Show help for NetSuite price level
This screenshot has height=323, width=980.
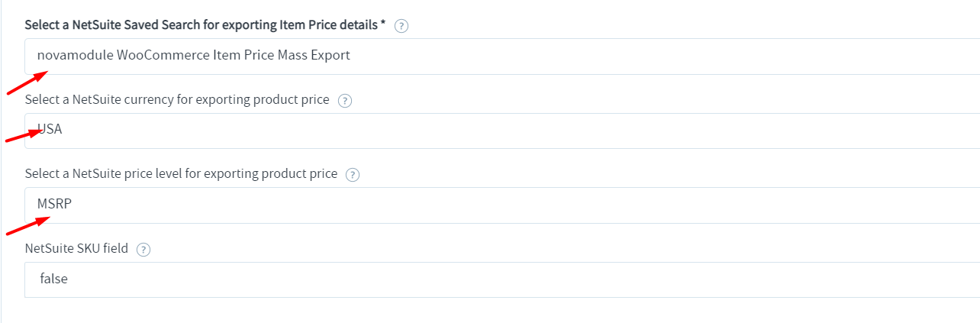[x=352, y=175]
